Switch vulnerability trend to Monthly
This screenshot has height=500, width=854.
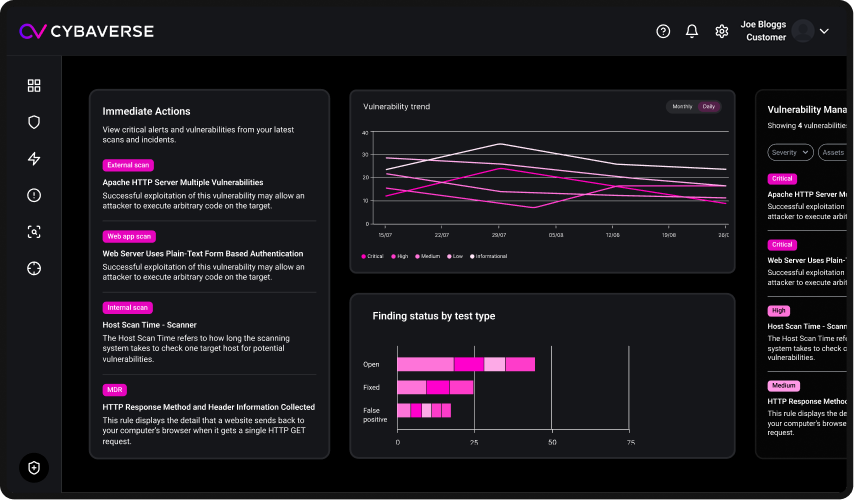pyautogui.click(x=682, y=106)
